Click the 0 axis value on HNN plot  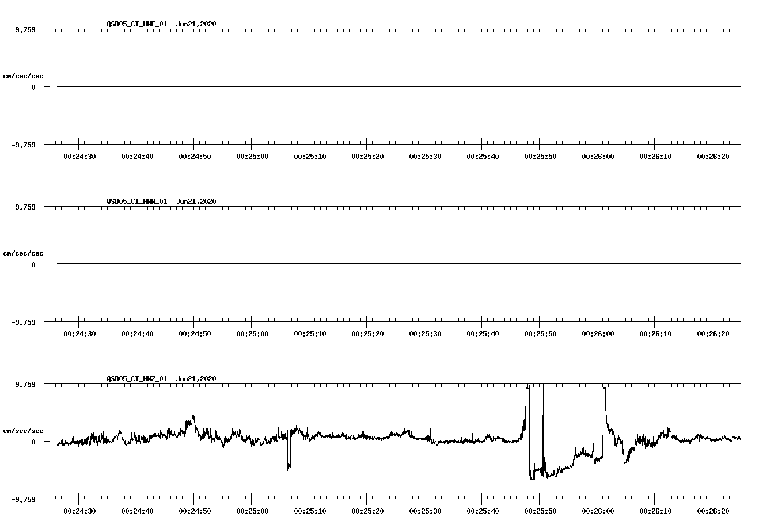point(33,265)
